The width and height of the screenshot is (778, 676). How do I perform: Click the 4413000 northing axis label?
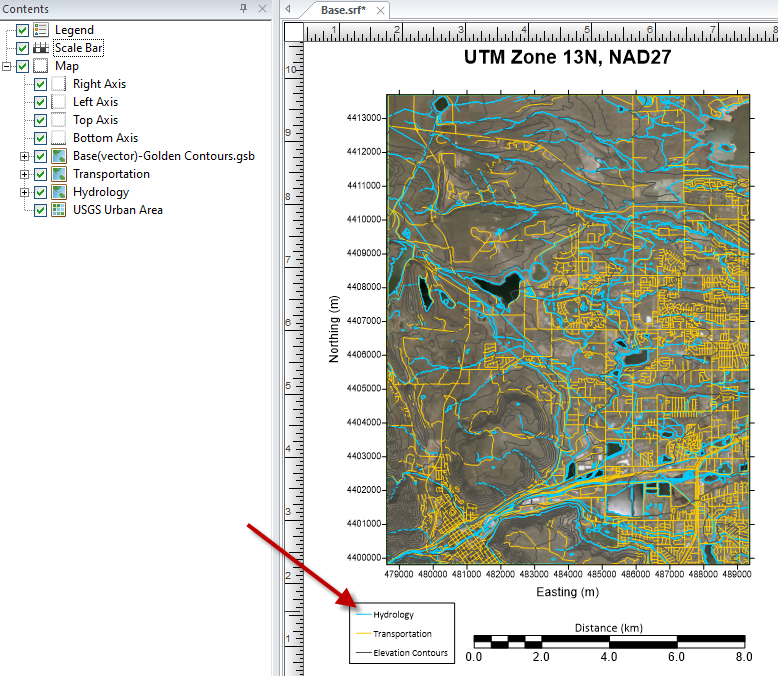pos(364,118)
